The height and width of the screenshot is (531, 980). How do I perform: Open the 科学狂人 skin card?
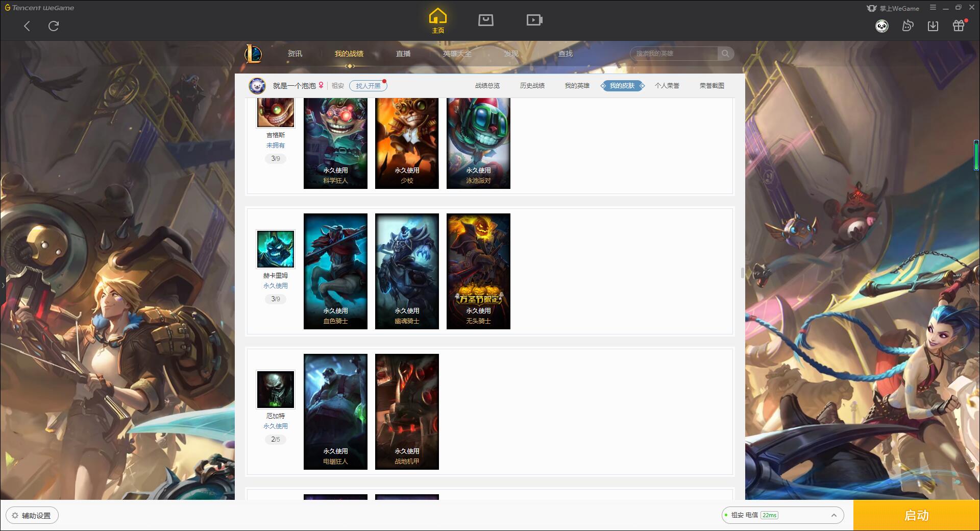click(x=335, y=143)
